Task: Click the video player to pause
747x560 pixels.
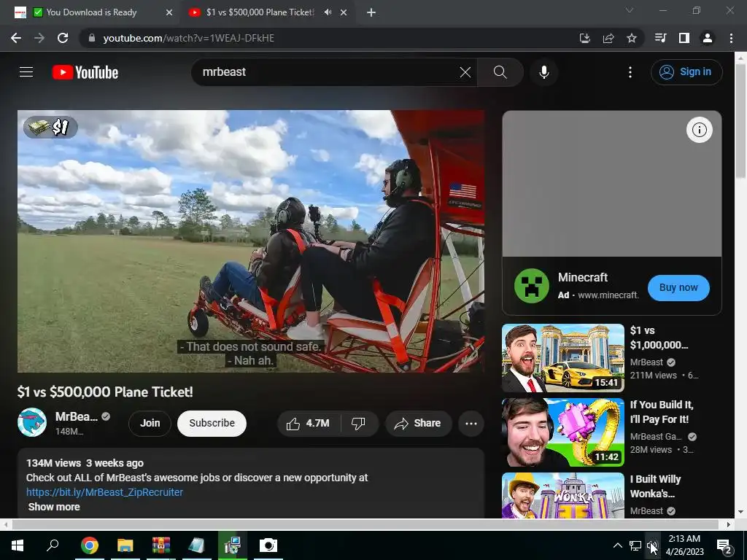Action: (x=251, y=241)
